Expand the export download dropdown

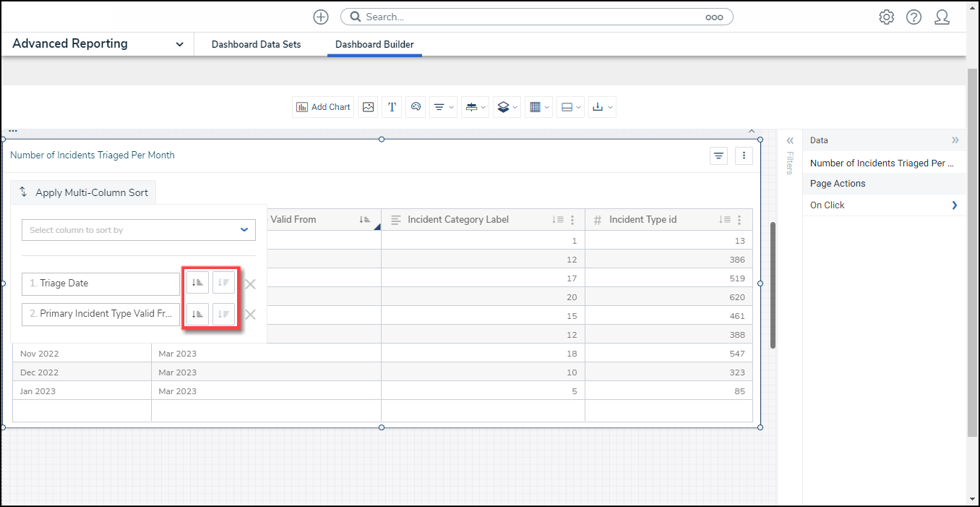601,107
